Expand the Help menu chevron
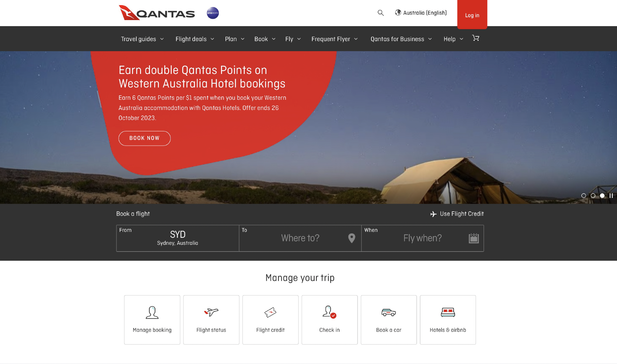This screenshot has height=364, width=617. click(461, 39)
